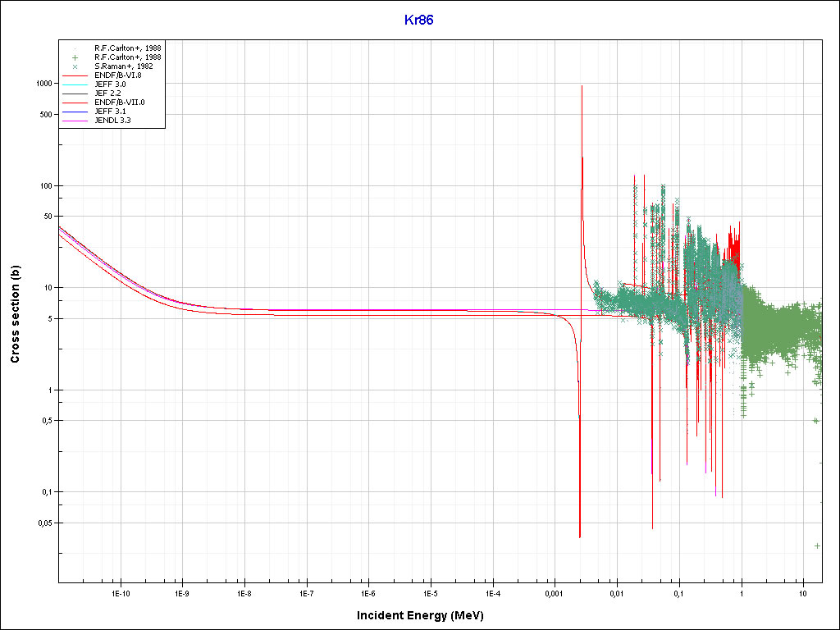Click the red ENDF/B-VI.8 legend line
The height and width of the screenshot is (630, 840).
(x=75, y=75)
